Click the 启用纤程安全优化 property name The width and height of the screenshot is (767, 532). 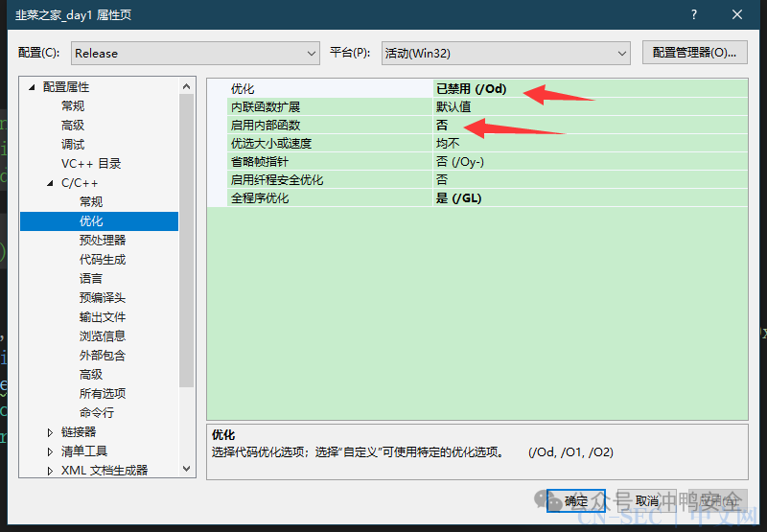click(x=330, y=180)
